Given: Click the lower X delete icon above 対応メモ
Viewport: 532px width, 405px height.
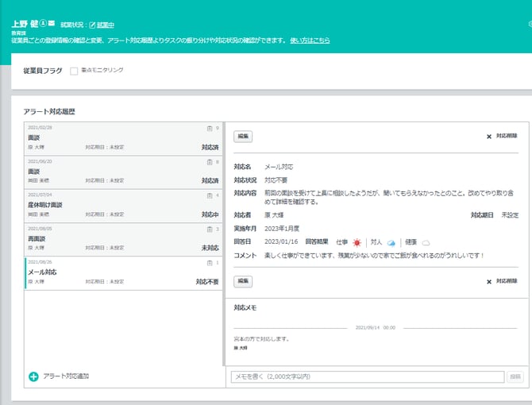Looking at the screenshot, I should 489,282.
